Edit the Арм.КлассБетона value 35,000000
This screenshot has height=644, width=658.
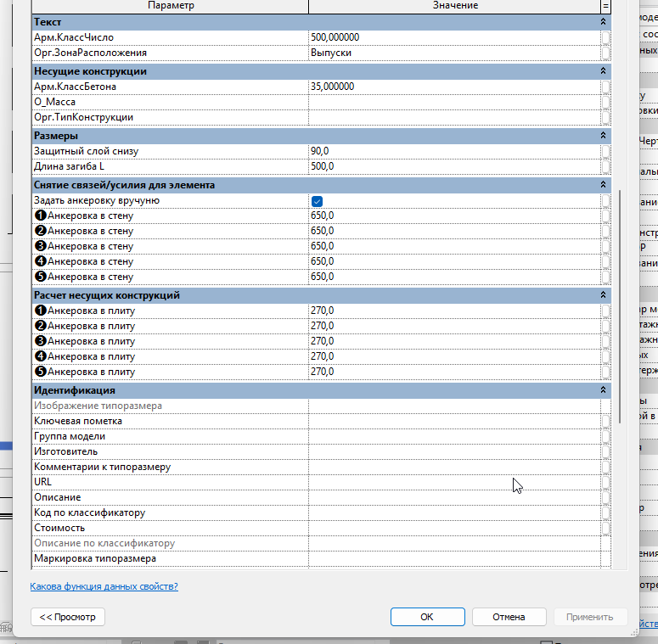point(455,87)
